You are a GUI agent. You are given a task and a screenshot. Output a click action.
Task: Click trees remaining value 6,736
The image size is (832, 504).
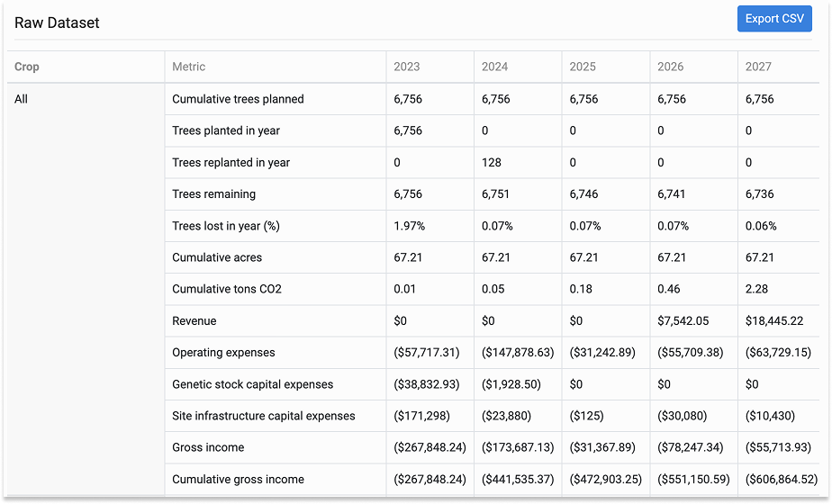coord(759,194)
